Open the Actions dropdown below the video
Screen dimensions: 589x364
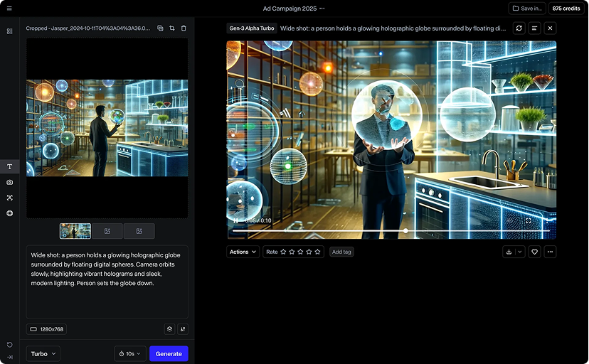[243, 252]
